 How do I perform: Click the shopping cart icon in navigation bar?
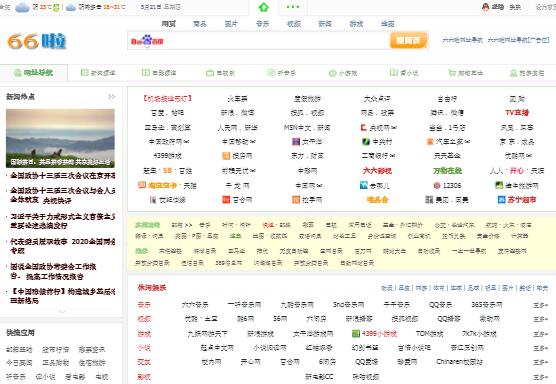click(x=452, y=73)
